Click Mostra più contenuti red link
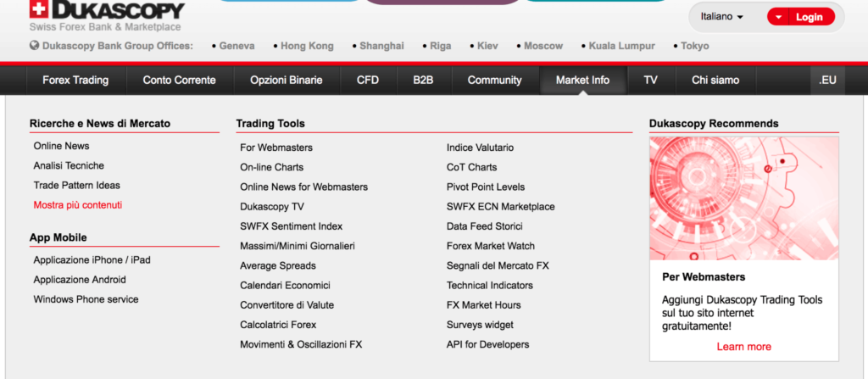The image size is (868, 379). click(x=77, y=205)
